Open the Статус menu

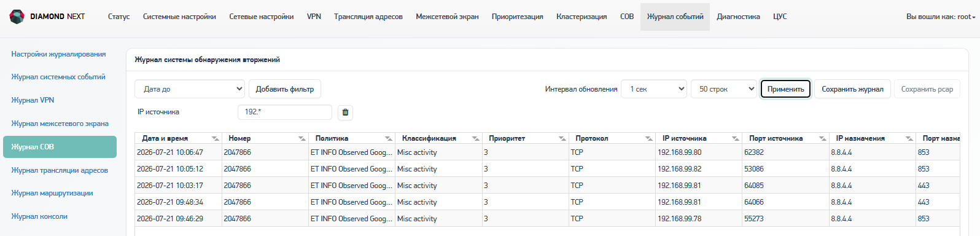[x=119, y=17]
